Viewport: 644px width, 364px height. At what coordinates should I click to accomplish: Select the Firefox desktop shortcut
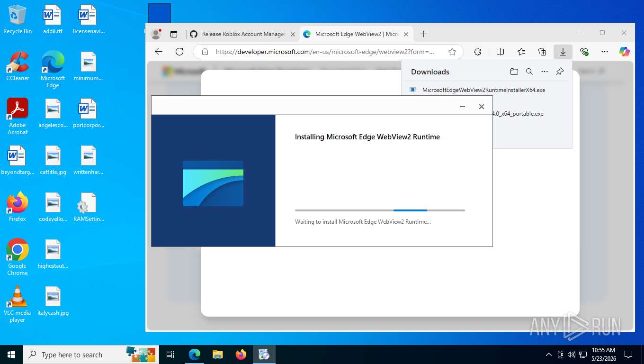(18, 207)
